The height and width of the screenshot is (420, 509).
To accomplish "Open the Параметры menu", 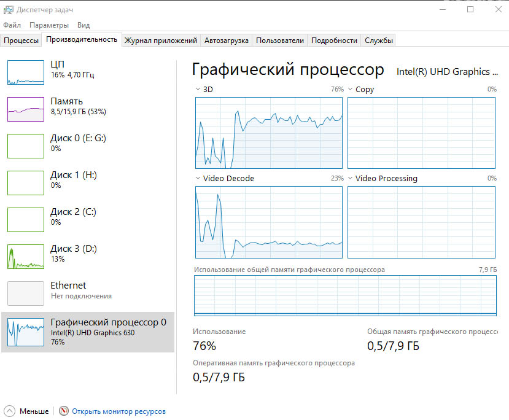I will point(49,25).
